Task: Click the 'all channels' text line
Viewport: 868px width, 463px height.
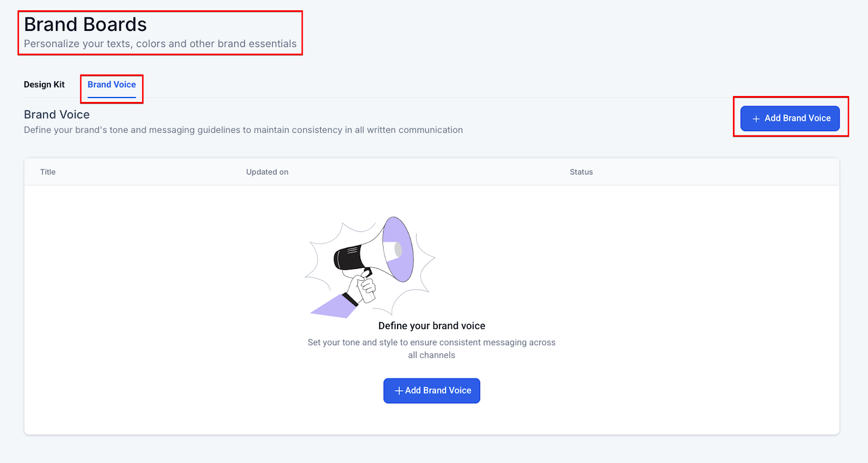Action: tap(431, 355)
